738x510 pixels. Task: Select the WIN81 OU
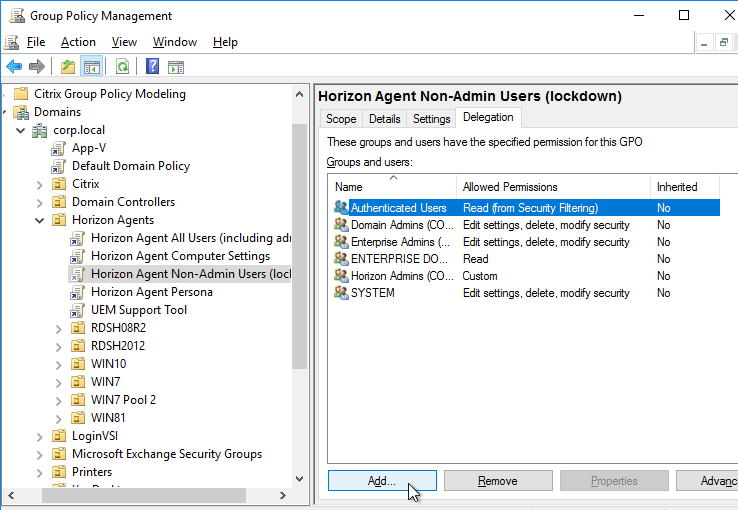pos(108,418)
